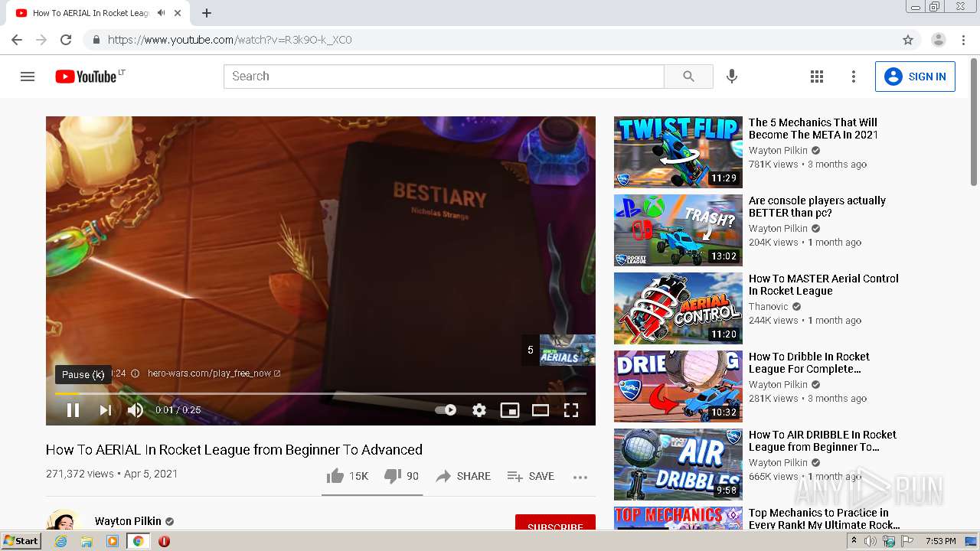This screenshot has height=551, width=980.
Task: Skip to next video
Action: pos(106,410)
